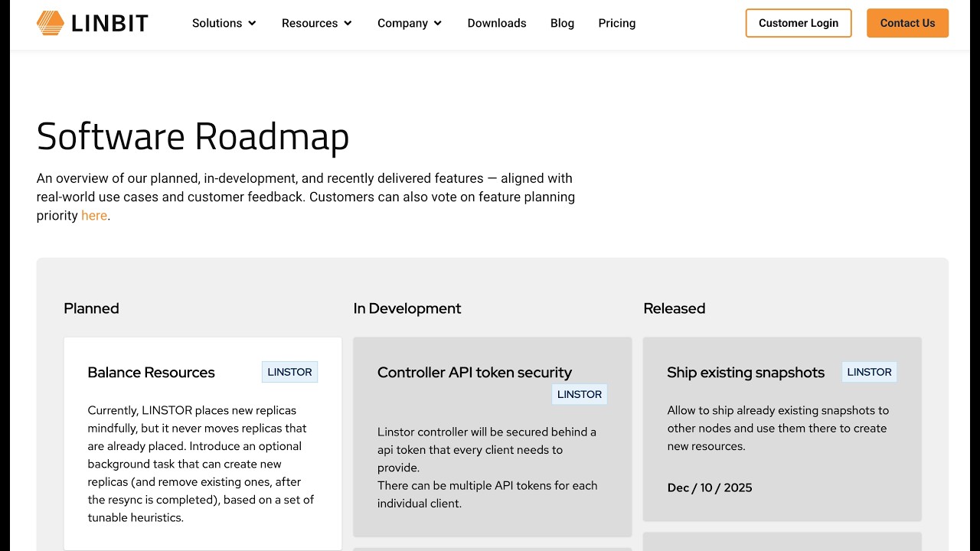
Task: Click Balance Resources description paragraph
Action: click(201, 464)
